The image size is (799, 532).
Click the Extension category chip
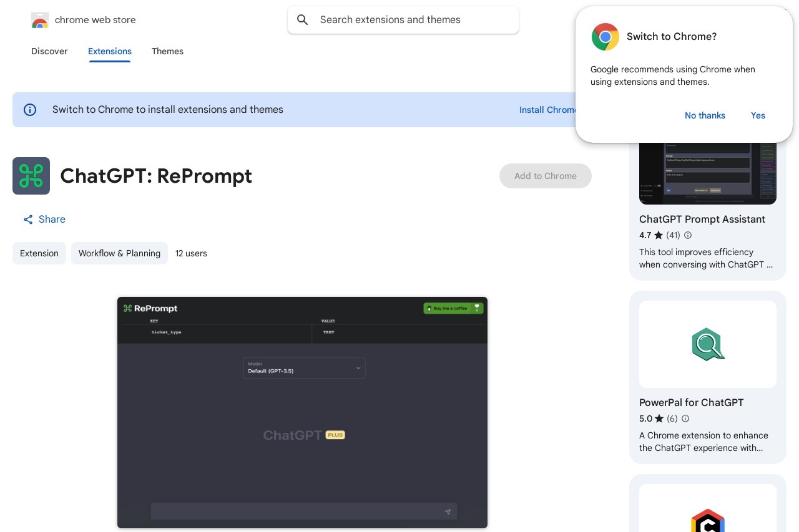(x=39, y=253)
